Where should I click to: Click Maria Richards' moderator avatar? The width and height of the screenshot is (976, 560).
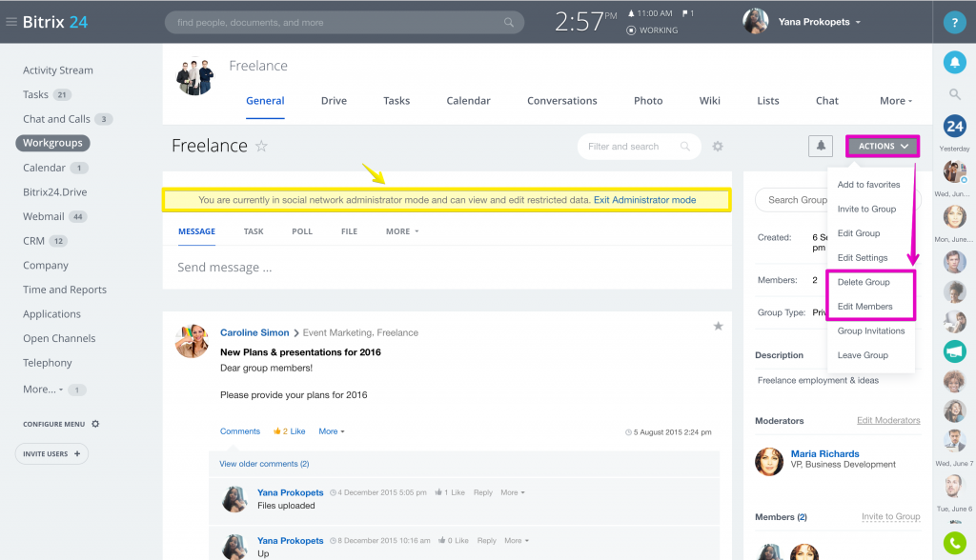[x=769, y=462]
